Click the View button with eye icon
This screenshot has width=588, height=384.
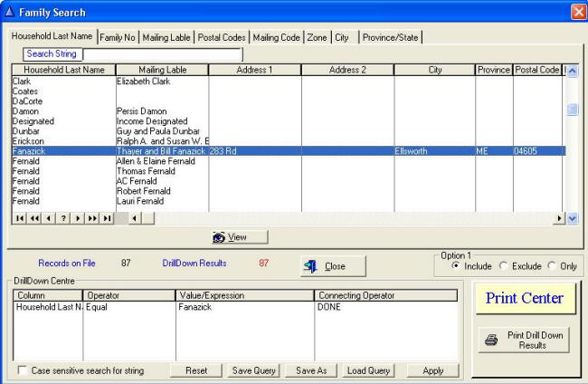(229, 237)
